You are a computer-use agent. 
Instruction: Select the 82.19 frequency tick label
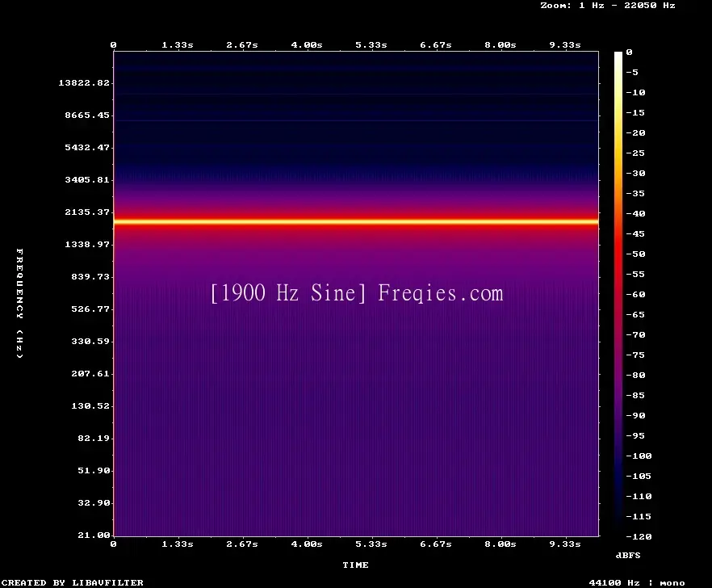pyautogui.click(x=94, y=438)
